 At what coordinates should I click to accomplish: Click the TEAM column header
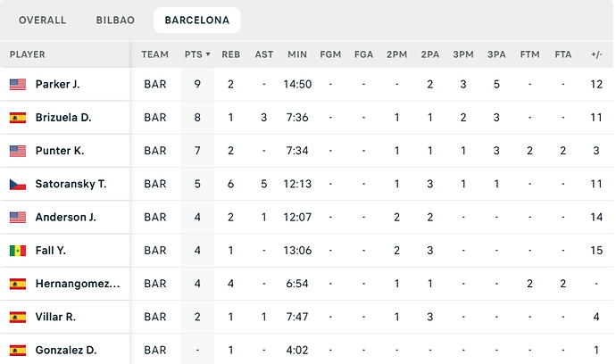(x=155, y=54)
